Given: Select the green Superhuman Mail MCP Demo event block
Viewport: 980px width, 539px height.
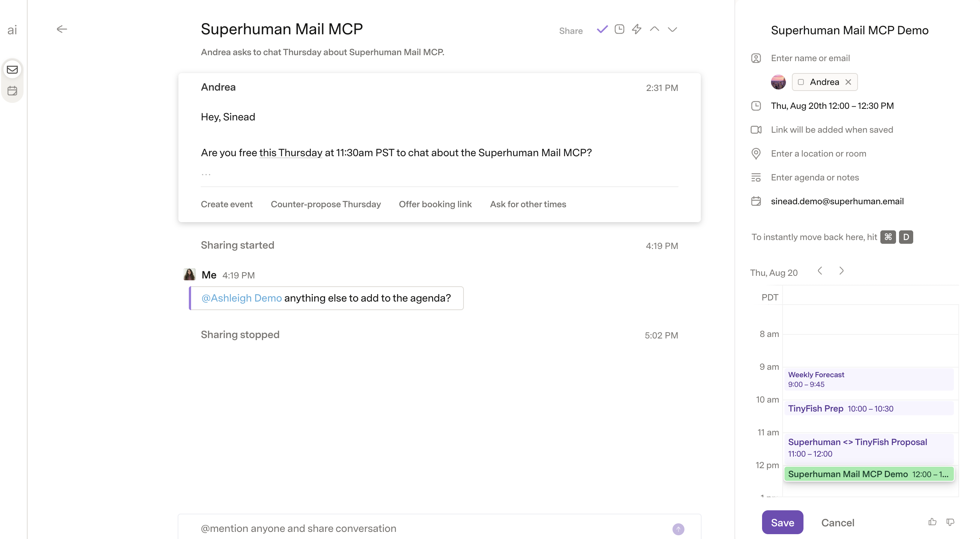Looking at the screenshot, I should pos(868,474).
